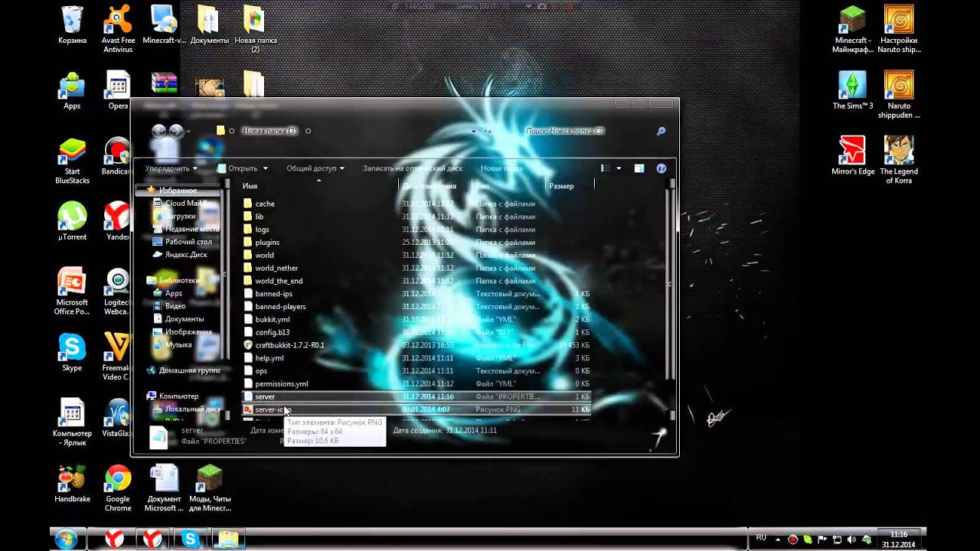Click the Explorer folder icon on the taskbar
Screen dimensions: 980x551
[x=227, y=540]
